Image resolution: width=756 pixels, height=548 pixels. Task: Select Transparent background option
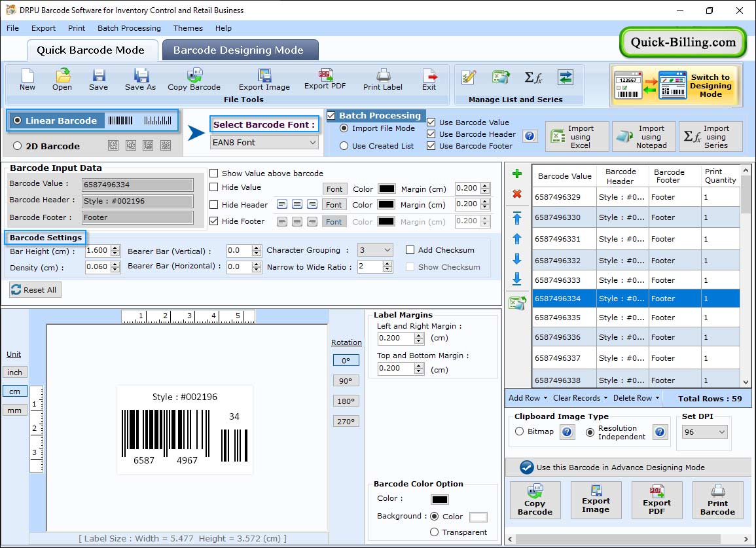coord(434,532)
